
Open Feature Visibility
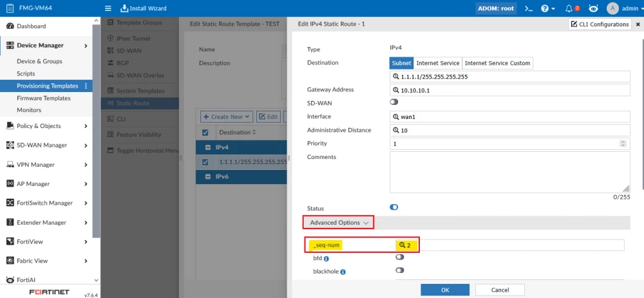tap(139, 135)
